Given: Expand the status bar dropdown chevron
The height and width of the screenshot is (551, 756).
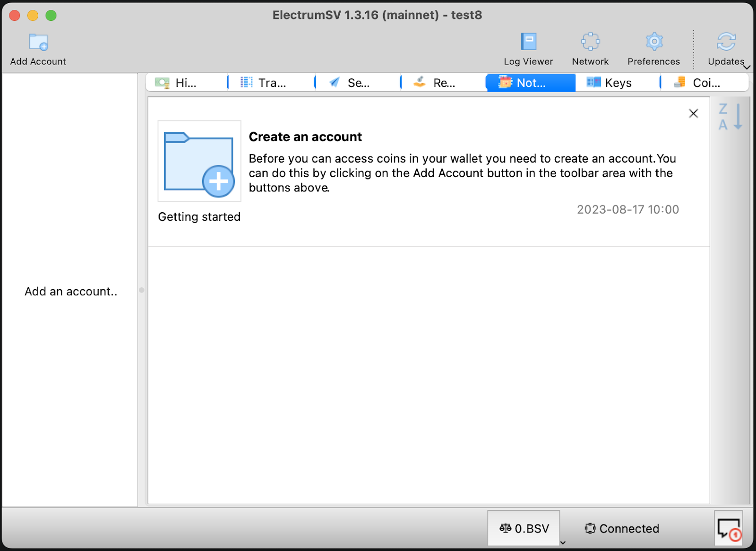Looking at the screenshot, I should click(x=563, y=542).
